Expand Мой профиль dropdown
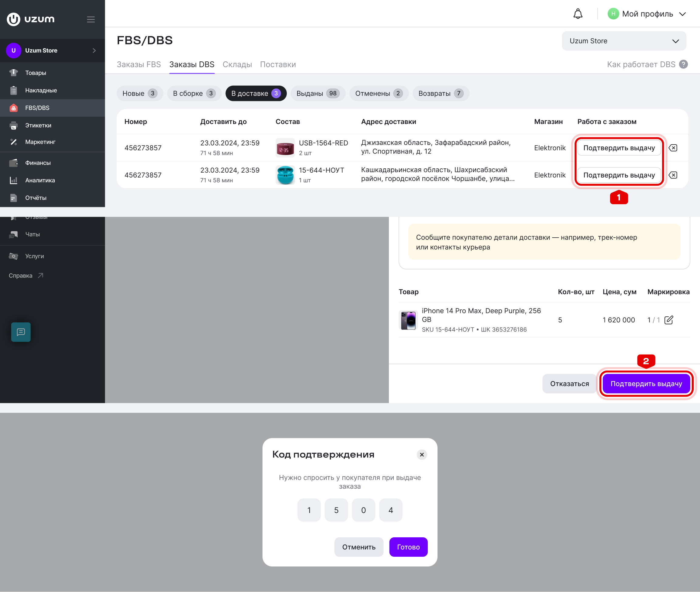The width and height of the screenshot is (700, 592). pos(647,14)
